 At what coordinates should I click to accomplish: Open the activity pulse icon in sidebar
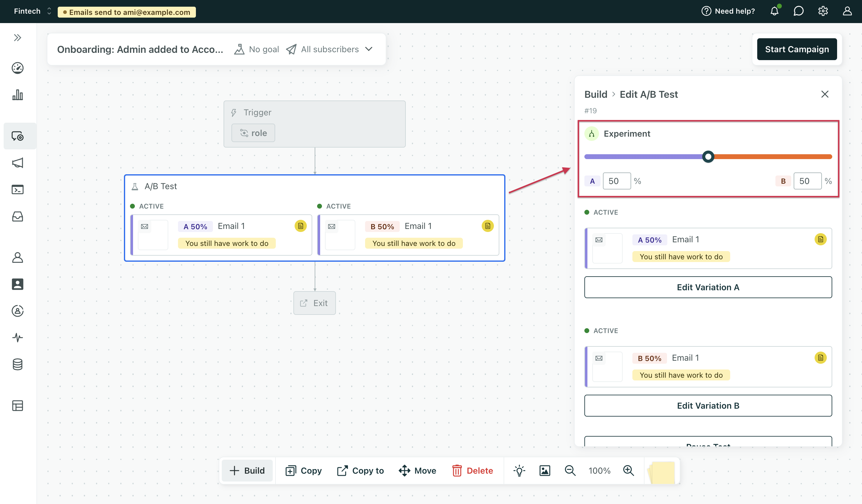click(17, 338)
